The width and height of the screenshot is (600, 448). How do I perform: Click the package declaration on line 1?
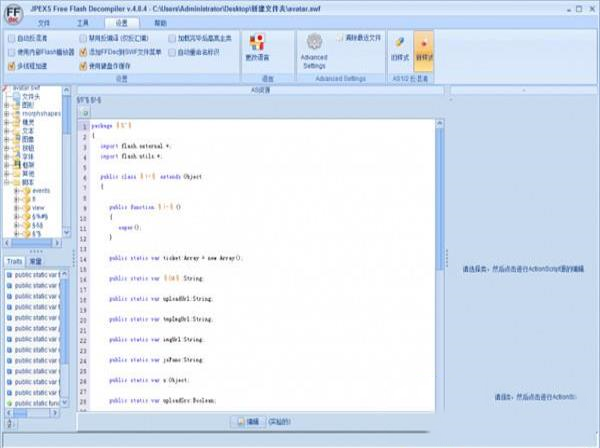pos(111,125)
